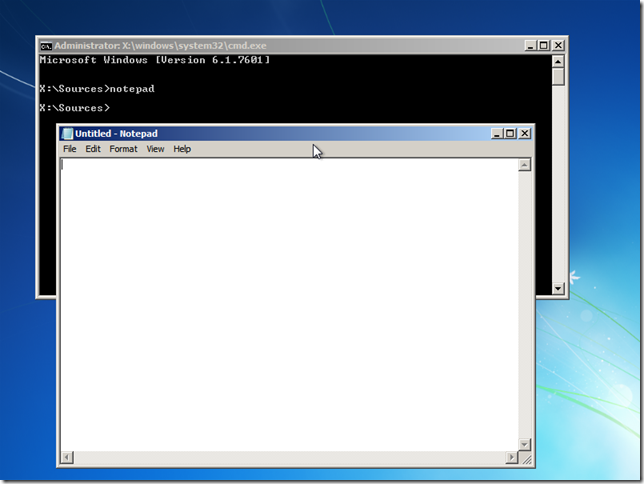Click the cmd window scroll up arrow
The image size is (644, 484).
(558, 62)
